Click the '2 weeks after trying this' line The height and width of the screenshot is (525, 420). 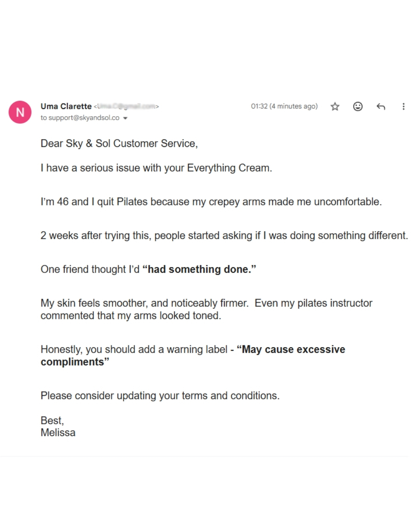pos(224,236)
